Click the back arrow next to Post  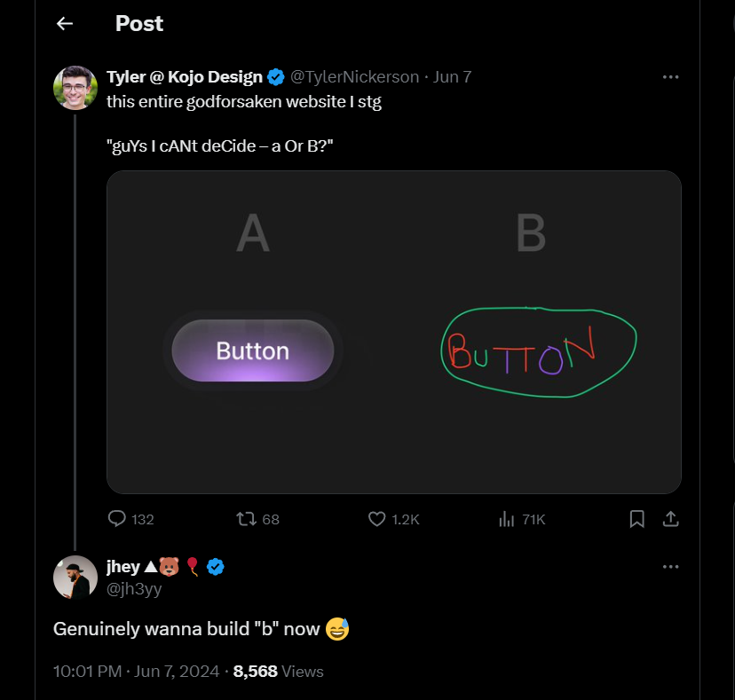(65, 24)
